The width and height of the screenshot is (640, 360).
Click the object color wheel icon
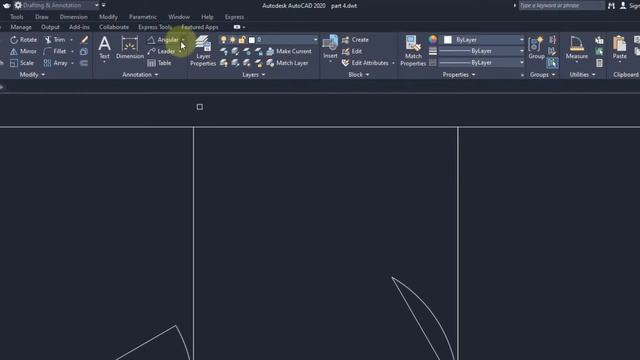click(x=433, y=40)
